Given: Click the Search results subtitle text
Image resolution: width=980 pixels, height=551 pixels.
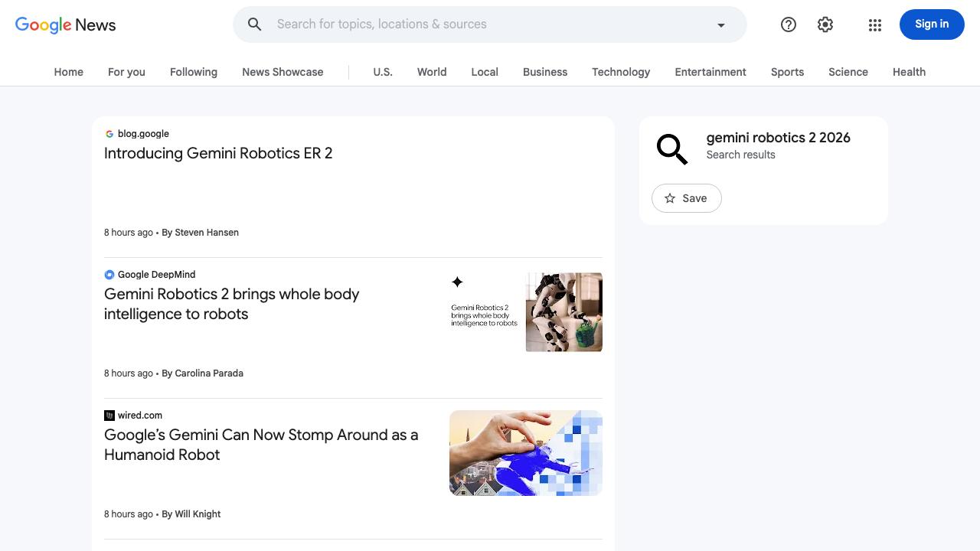Looking at the screenshot, I should (x=740, y=155).
